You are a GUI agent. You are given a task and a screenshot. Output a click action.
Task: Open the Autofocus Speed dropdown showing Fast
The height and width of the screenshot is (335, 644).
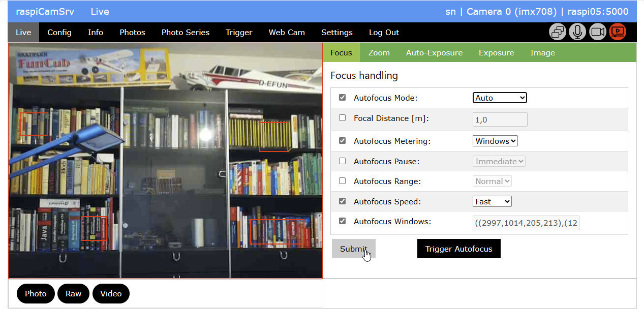[x=492, y=201]
